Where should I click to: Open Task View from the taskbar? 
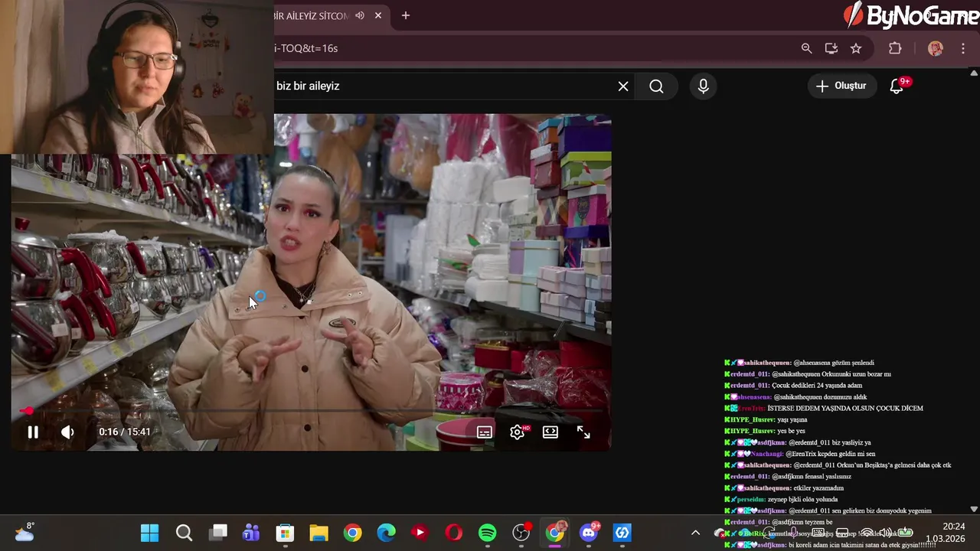coord(218,533)
